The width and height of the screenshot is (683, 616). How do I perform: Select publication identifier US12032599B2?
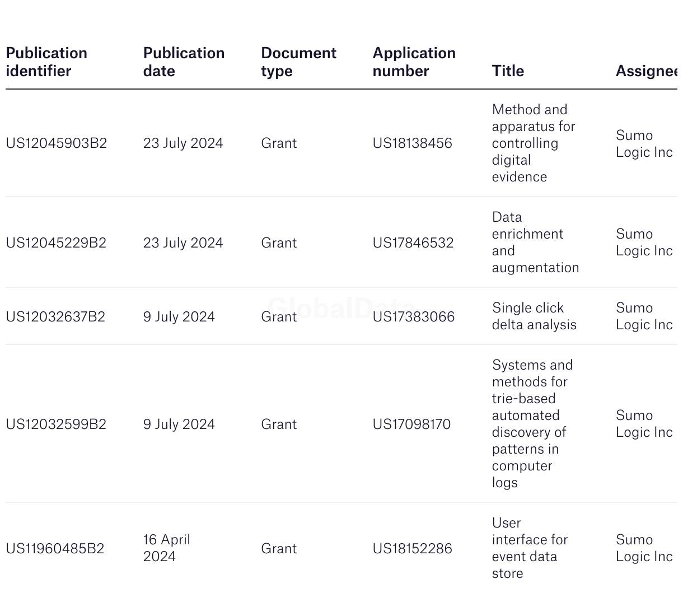[56, 424]
